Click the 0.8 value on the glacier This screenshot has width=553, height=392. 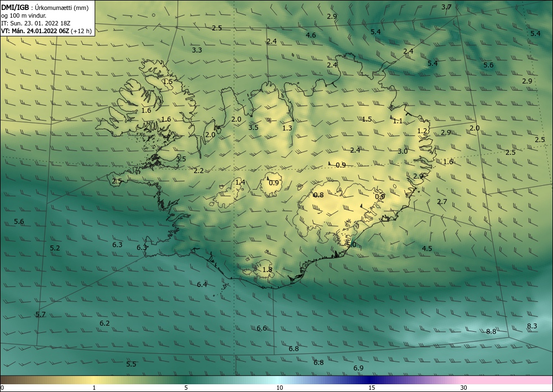(319, 195)
